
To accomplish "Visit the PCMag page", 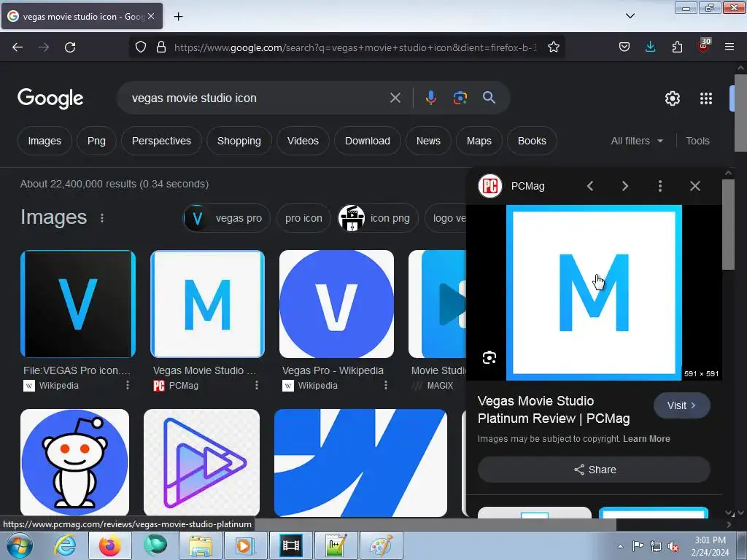I will pyautogui.click(x=682, y=405).
